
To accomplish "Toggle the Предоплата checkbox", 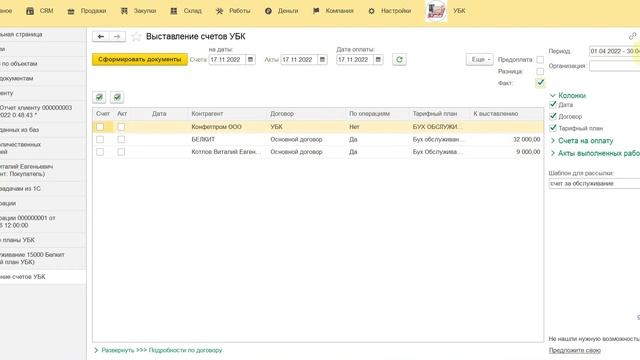I will click(540, 60).
